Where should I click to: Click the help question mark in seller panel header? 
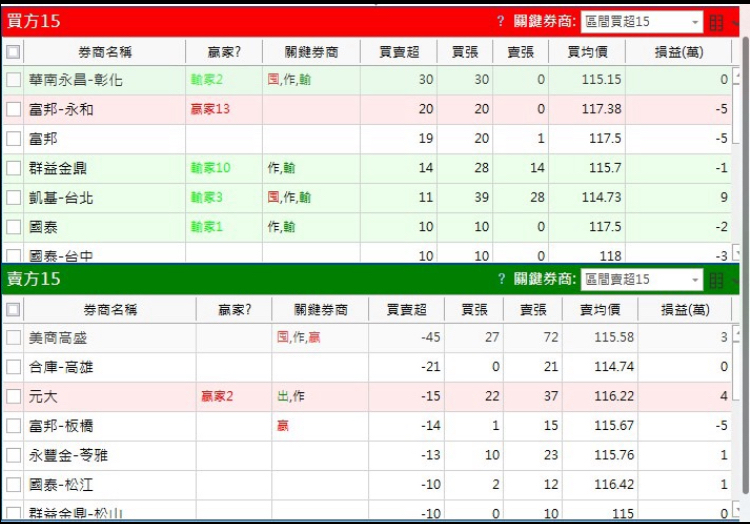[501, 279]
